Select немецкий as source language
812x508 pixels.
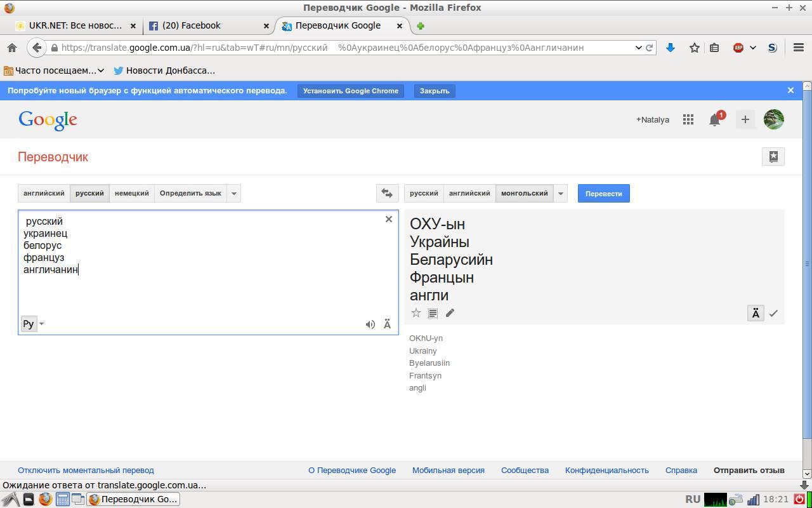pos(132,193)
